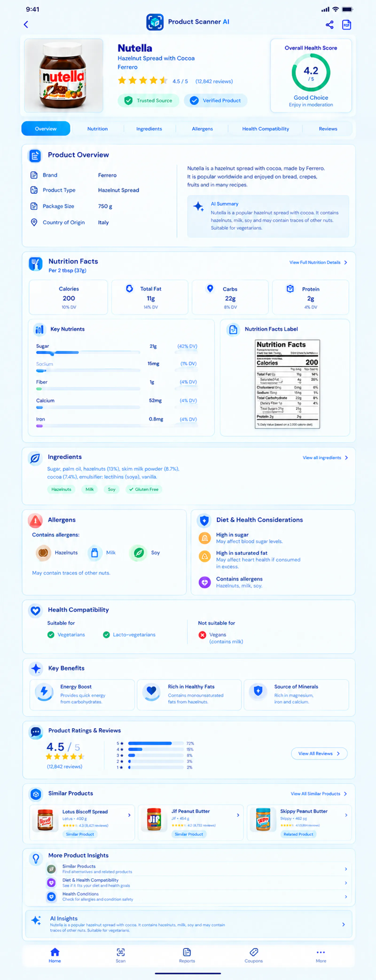This screenshot has height=980, width=376.
Task: Tap the More Product Insights bulb icon
Action: (x=36, y=858)
